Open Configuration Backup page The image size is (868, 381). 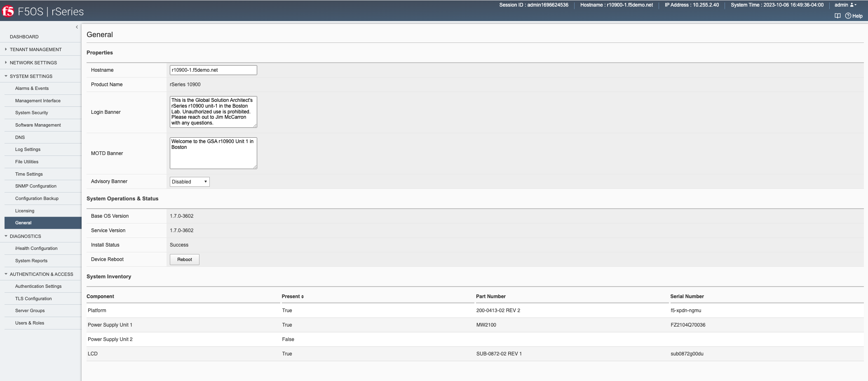37,198
